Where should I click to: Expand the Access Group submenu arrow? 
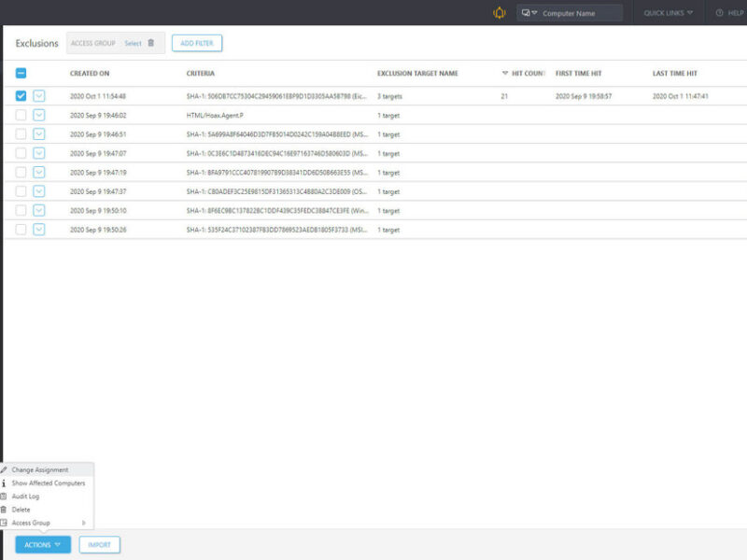[x=84, y=523]
